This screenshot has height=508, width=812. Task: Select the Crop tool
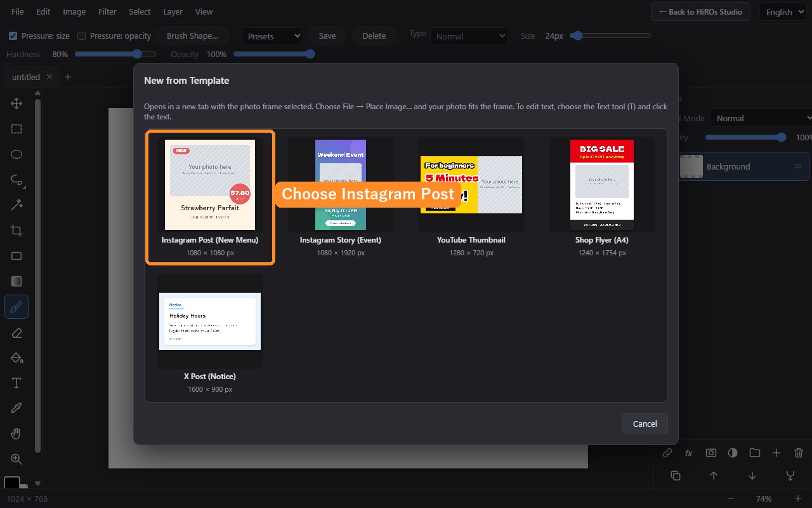(16, 231)
